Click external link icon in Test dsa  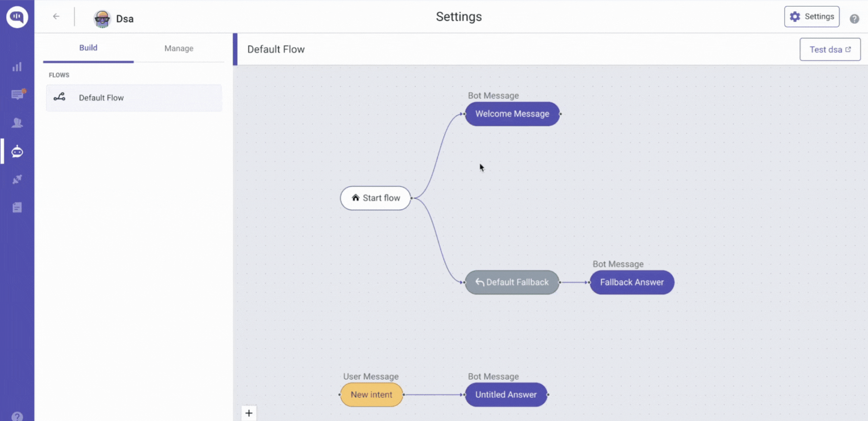tap(848, 49)
